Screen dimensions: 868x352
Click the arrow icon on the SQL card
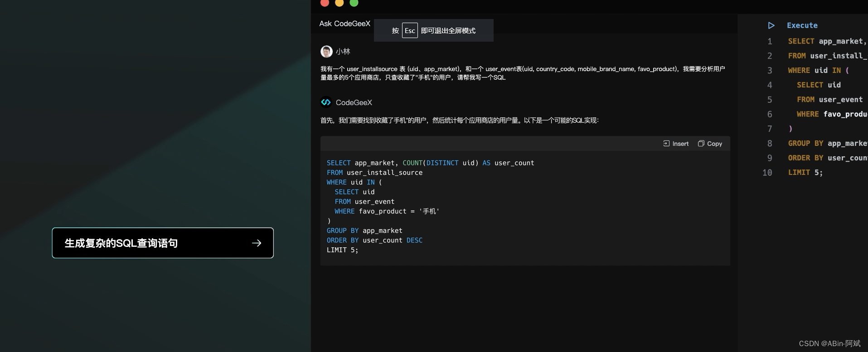click(x=257, y=243)
